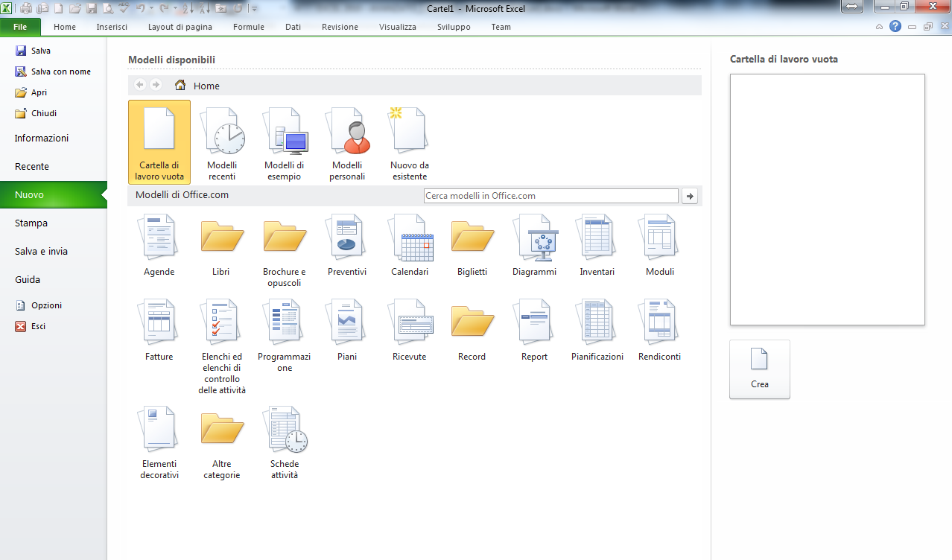The image size is (952, 560).
Task: Select the Cartella di lavoro vuota template
Action: [x=159, y=142]
